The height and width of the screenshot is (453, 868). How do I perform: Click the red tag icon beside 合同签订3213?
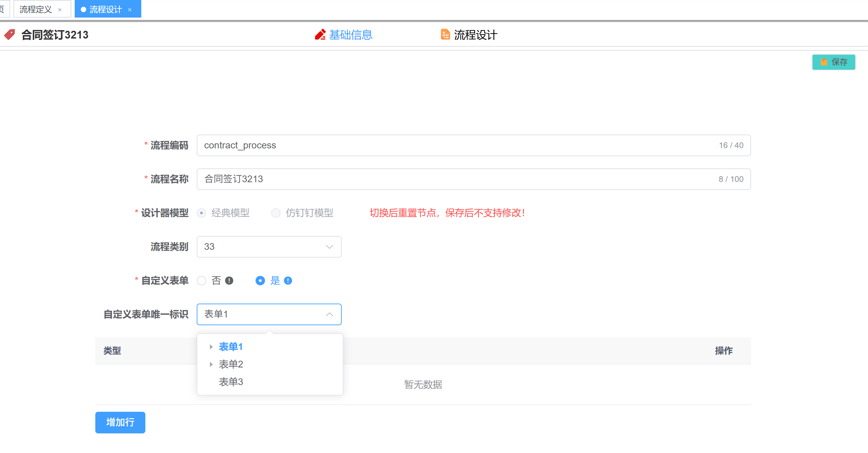pyautogui.click(x=9, y=34)
